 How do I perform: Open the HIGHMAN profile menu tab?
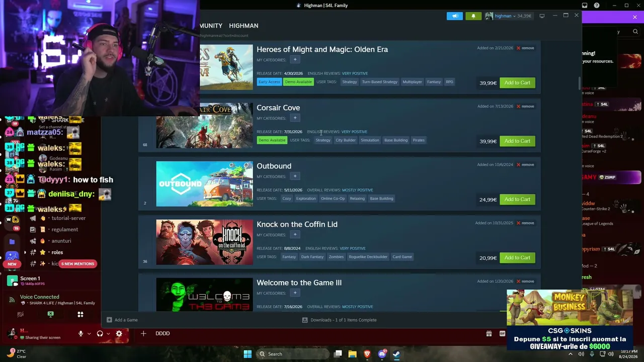click(x=244, y=26)
